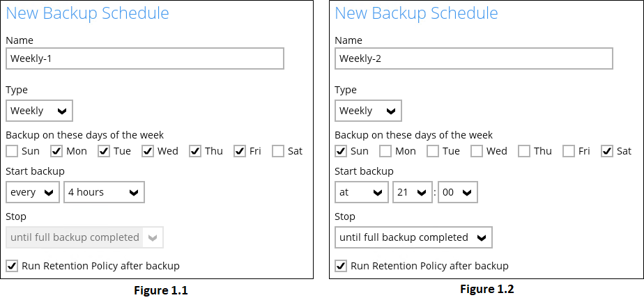Viewport: 644px width, 300px height.
Task: Uncheck Mon in the Weekly-1 schedule
Action: (x=56, y=152)
